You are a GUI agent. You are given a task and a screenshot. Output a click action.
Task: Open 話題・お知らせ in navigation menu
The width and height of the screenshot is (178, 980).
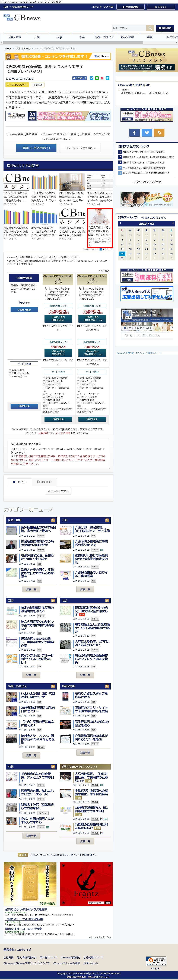point(104,37)
